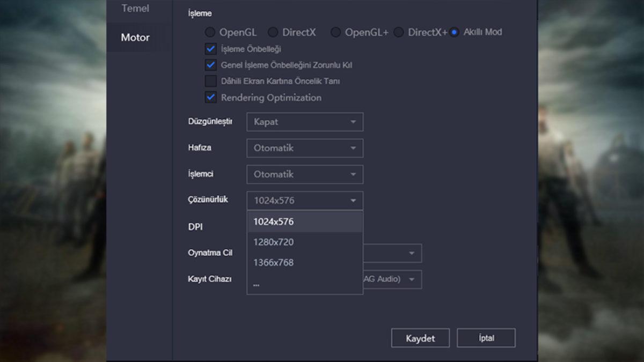Select the OpenGL rendering radio button

point(210,32)
